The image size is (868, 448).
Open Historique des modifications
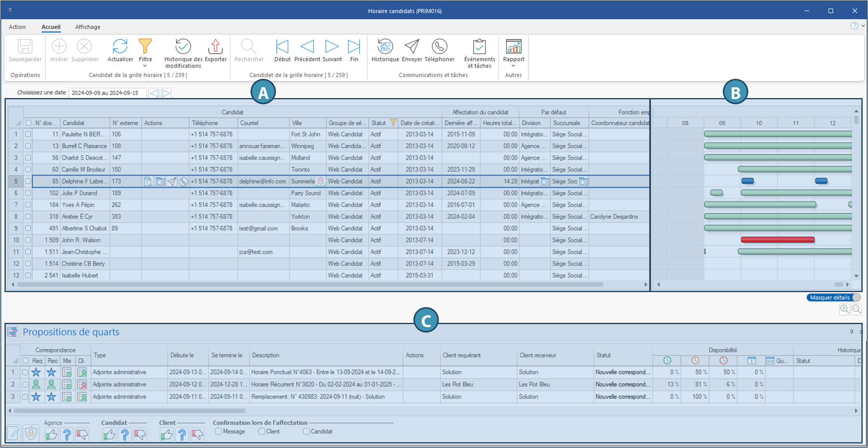pos(183,47)
